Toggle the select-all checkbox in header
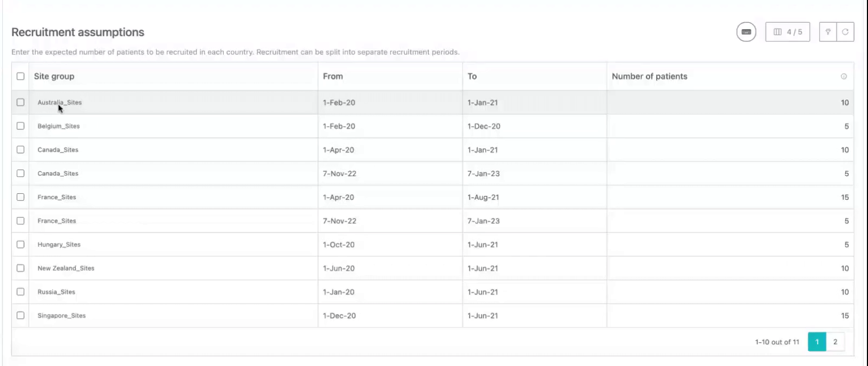Image resolution: width=868 pixels, height=366 pixels. (x=21, y=76)
